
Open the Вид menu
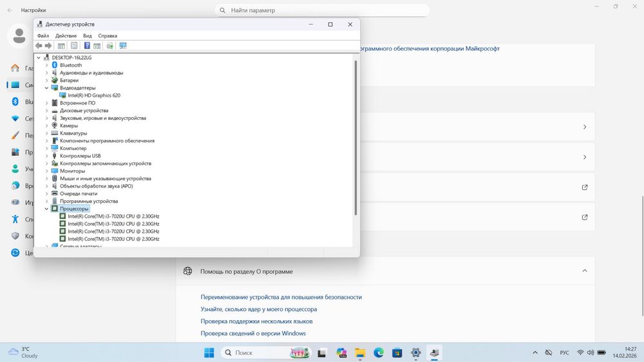coord(87,35)
